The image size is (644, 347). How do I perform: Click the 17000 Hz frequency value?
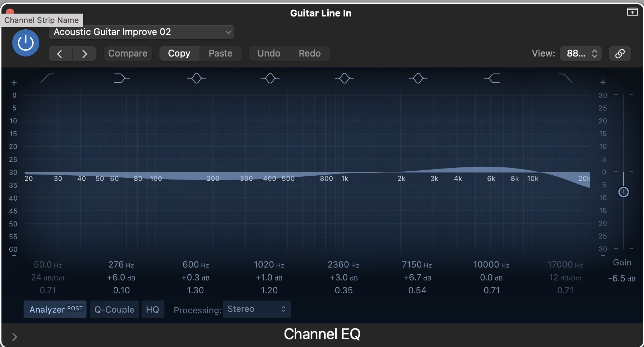coord(565,265)
